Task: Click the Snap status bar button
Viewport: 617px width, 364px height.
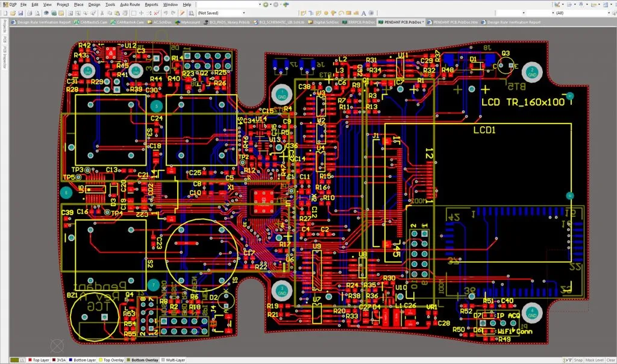Action: (x=578, y=360)
